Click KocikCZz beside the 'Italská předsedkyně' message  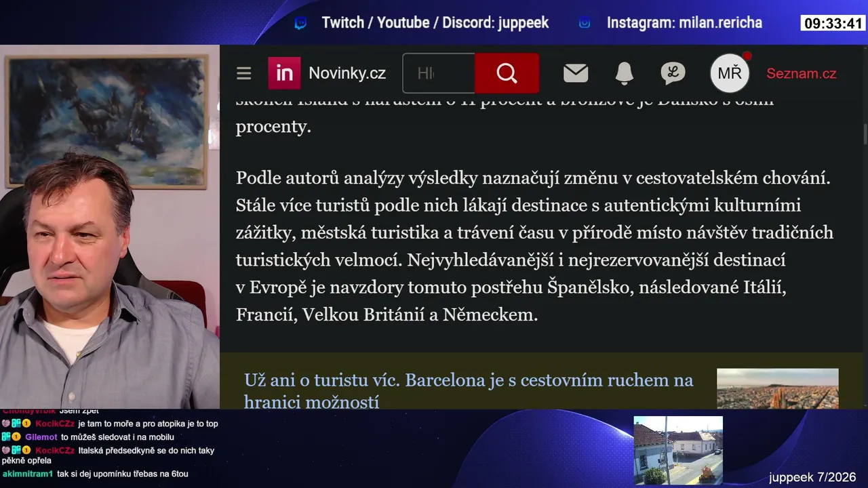[x=55, y=451]
